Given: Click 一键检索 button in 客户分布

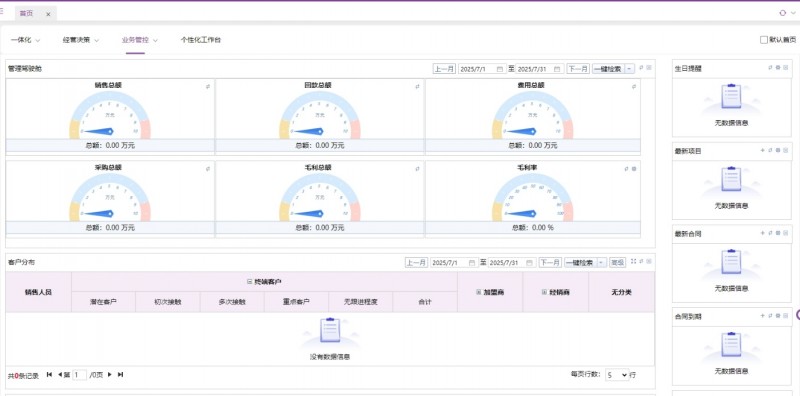Looking at the screenshot, I should pos(580,263).
